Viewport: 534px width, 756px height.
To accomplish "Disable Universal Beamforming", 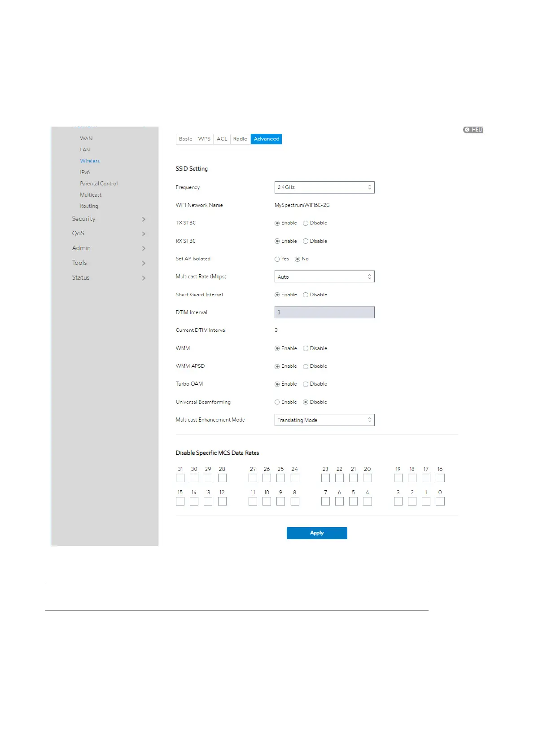I will (306, 402).
